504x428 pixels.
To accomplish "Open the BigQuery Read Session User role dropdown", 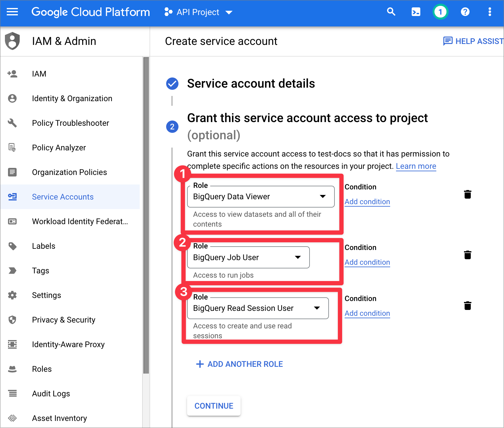I will tap(258, 308).
